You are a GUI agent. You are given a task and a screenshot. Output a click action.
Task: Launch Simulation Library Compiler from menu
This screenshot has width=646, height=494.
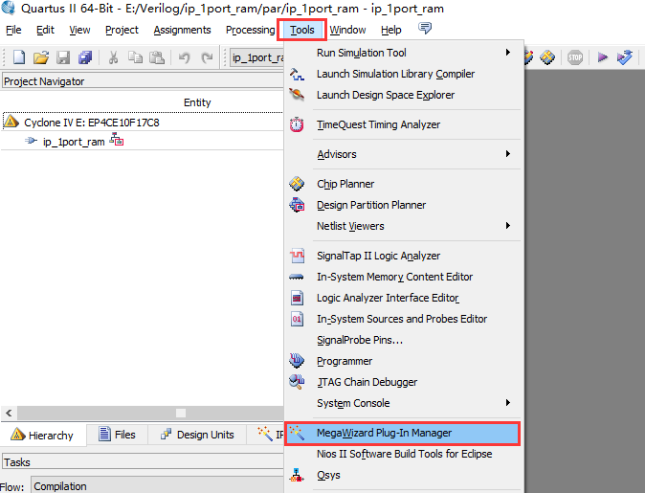coord(404,74)
